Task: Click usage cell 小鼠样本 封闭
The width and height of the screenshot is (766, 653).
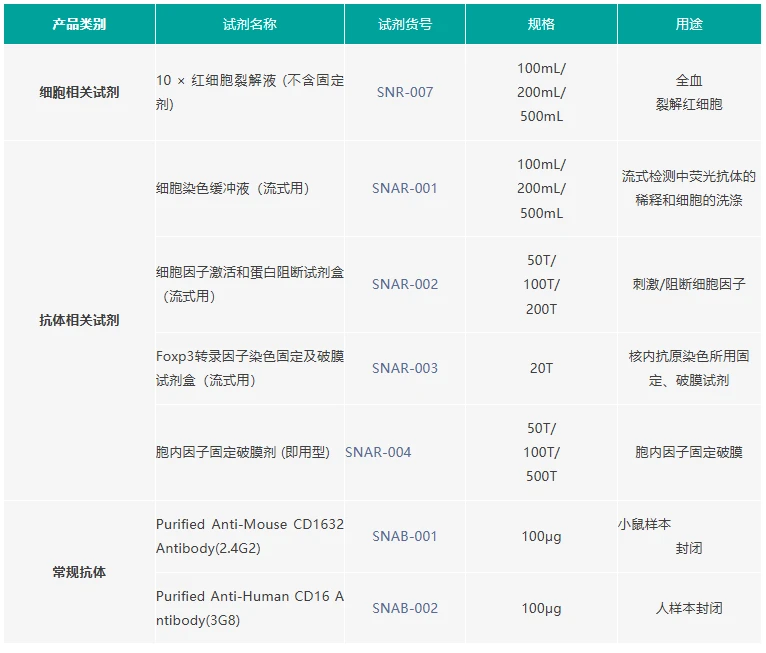Action: coord(689,536)
